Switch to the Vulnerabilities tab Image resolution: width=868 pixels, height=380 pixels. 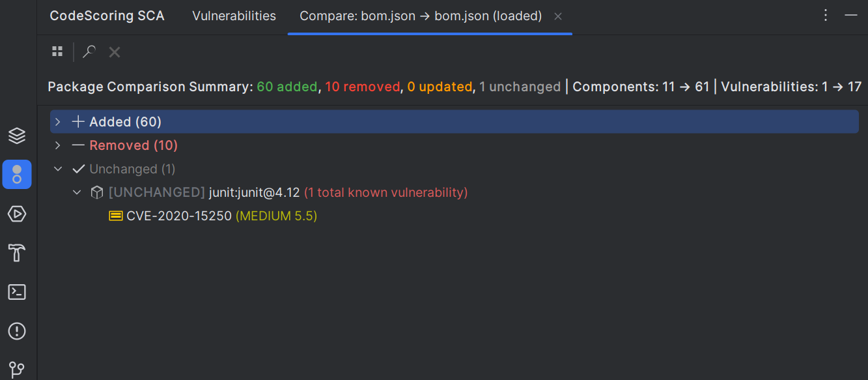(x=234, y=16)
